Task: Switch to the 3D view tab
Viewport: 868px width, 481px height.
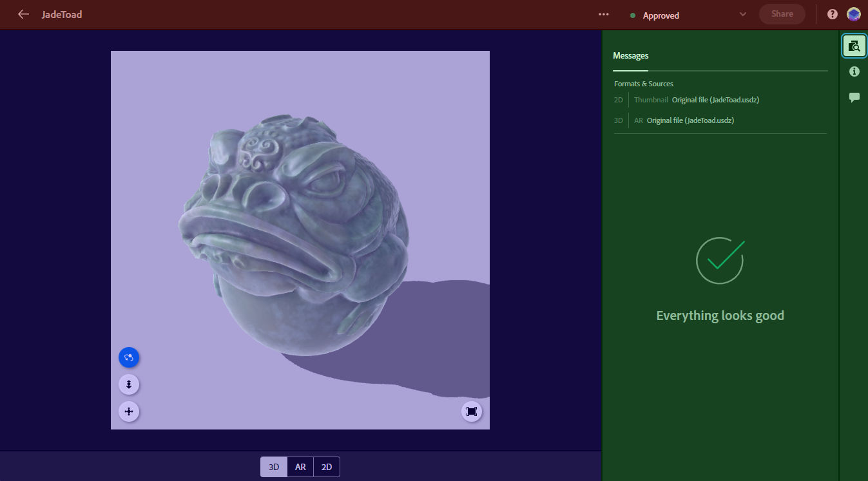Action: [x=274, y=467]
